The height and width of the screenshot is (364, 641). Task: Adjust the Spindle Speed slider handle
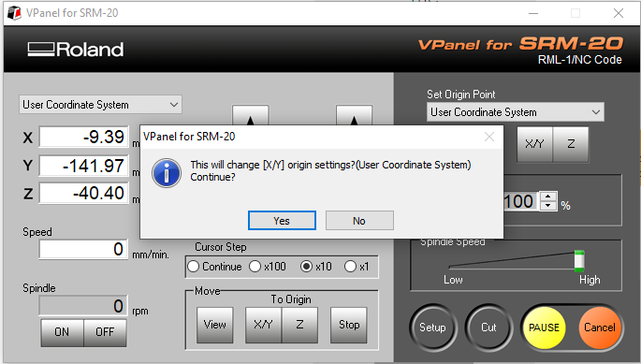click(579, 261)
